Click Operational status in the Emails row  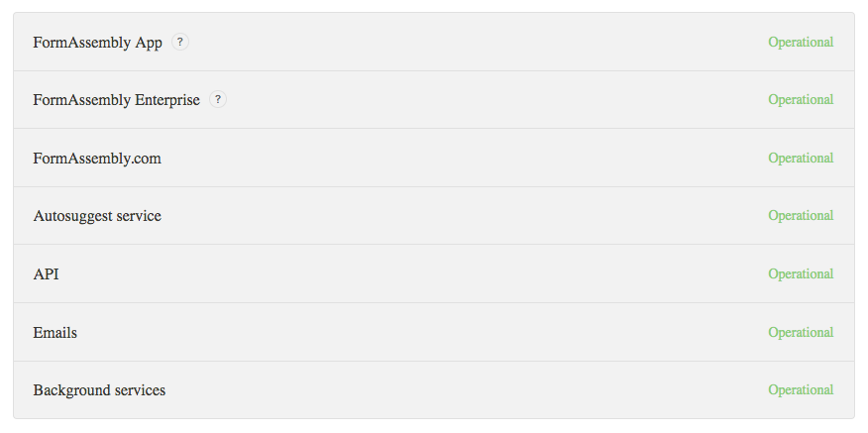point(801,332)
